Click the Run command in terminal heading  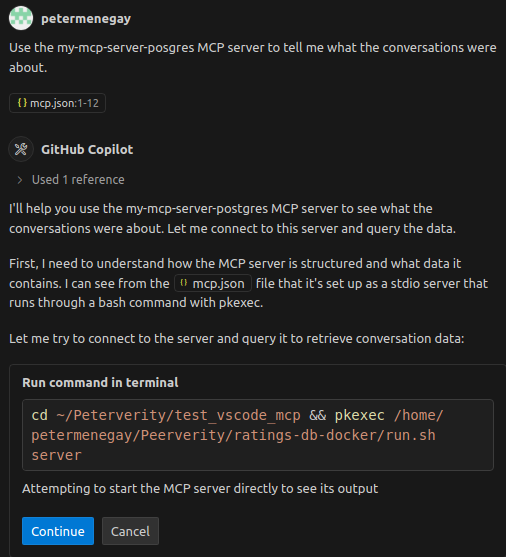tap(100, 383)
